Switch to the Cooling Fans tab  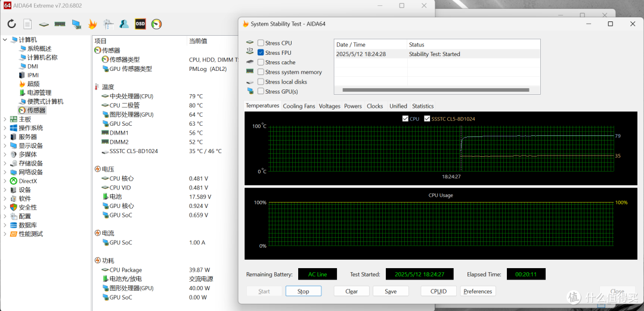click(x=299, y=106)
